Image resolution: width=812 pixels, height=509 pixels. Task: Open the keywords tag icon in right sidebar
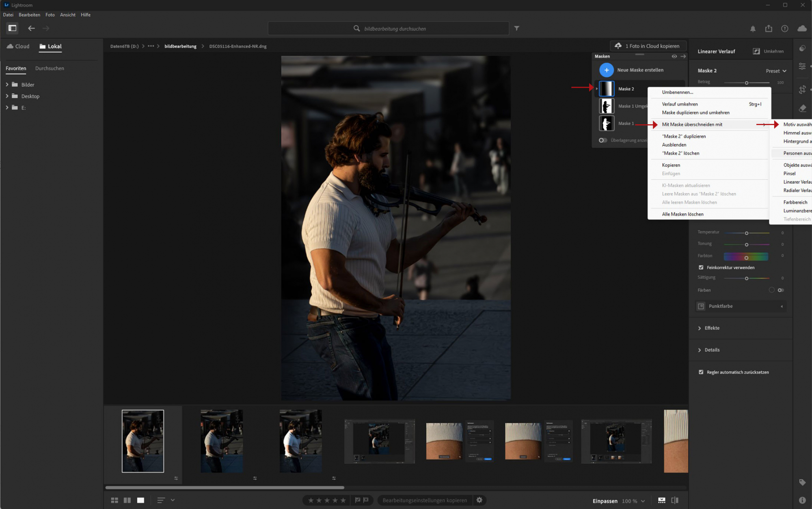click(802, 482)
